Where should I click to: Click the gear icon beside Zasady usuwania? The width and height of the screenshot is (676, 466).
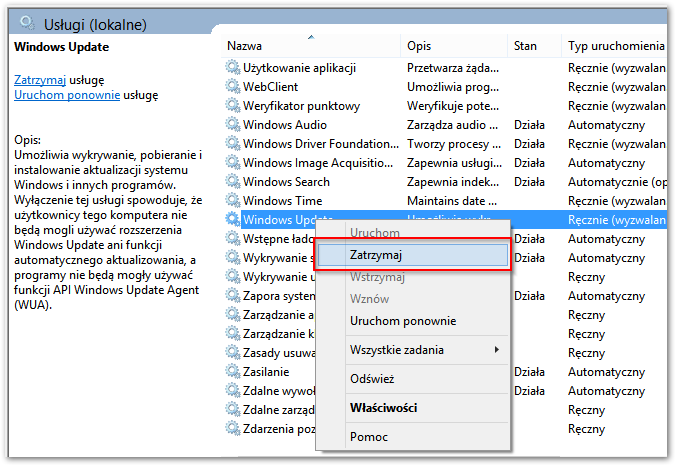[233, 352]
